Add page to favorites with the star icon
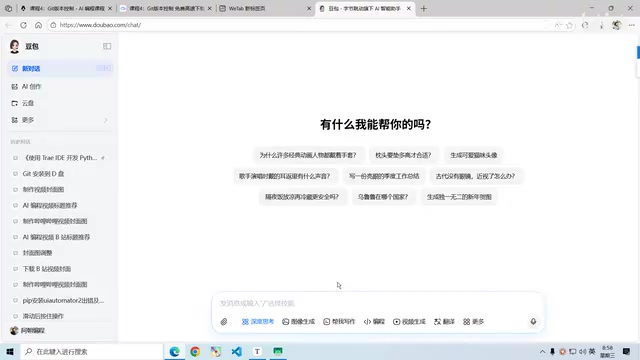Viewport: 640px width, 360px height. 569,25
